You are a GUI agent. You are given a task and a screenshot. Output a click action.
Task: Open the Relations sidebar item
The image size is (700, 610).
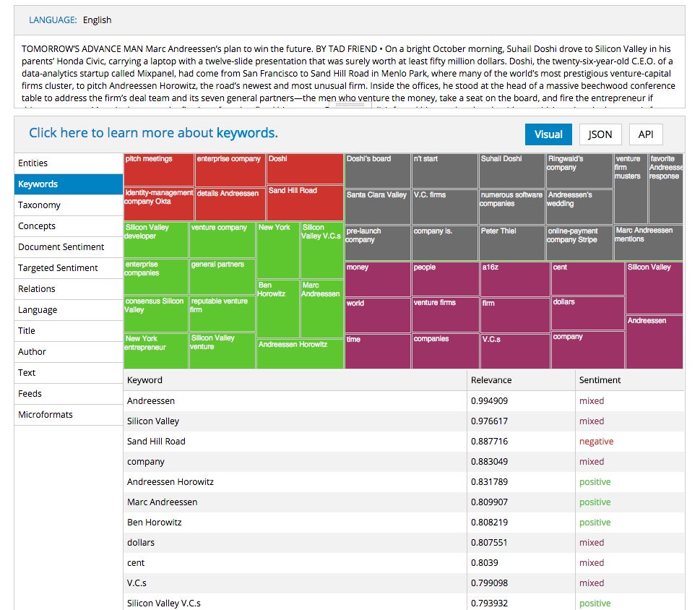coord(69,289)
